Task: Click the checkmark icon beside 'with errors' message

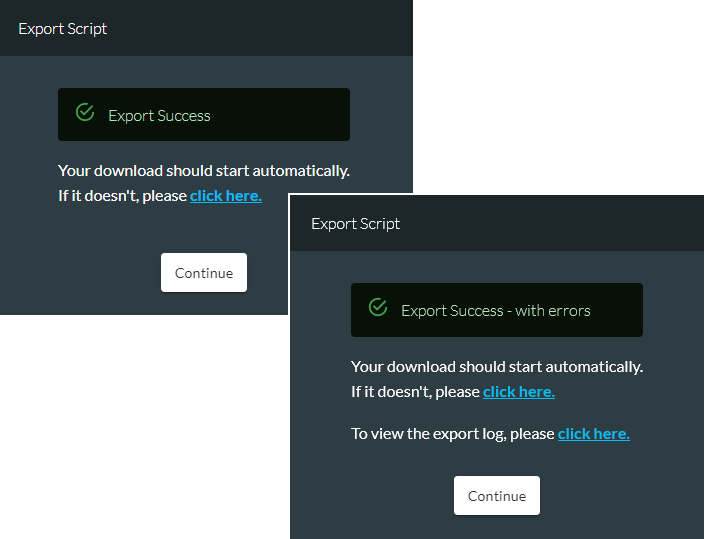Action: 378,307
